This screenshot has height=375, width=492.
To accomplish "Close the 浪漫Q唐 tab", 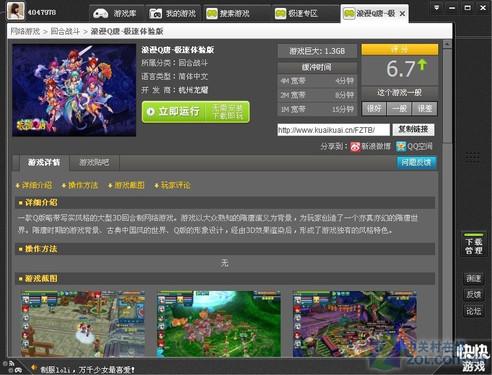I will click(402, 14).
